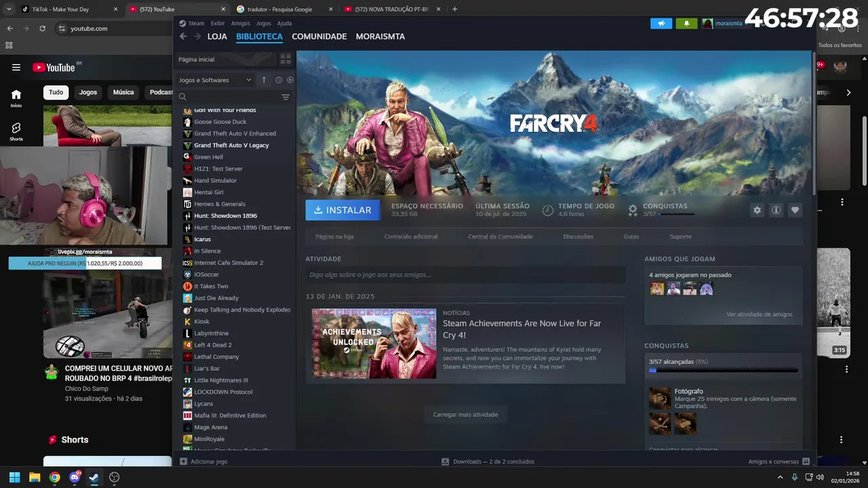Select YouTube Música filter chip
This screenshot has height=488, width=868.
(123, 92)
